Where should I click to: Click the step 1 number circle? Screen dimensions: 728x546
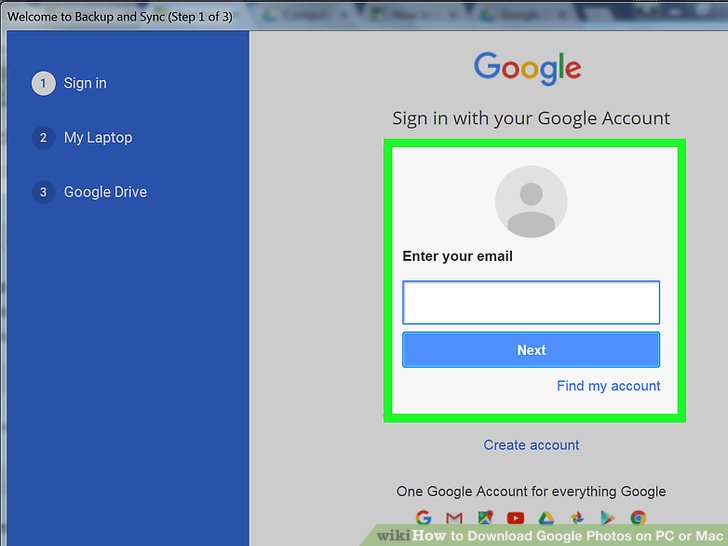tap(43, 84)
